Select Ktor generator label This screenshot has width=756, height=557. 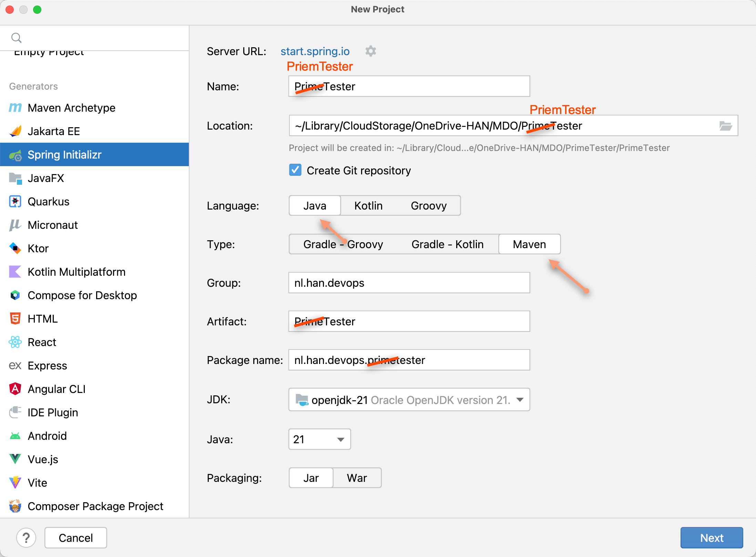(x=38, y=249)
